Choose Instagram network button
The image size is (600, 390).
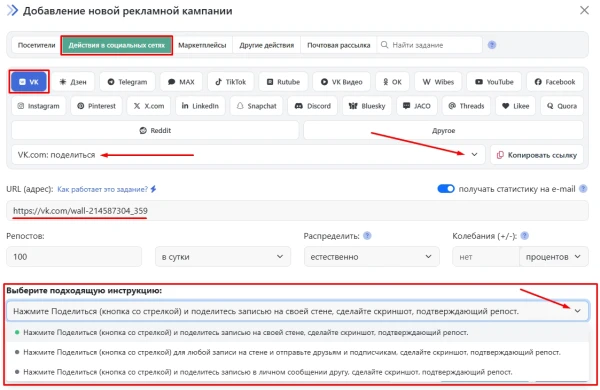point(38,106)
